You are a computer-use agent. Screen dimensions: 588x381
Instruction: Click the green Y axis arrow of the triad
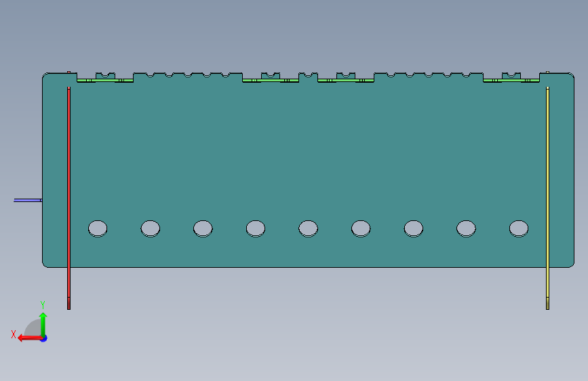(x=43, y=324)
